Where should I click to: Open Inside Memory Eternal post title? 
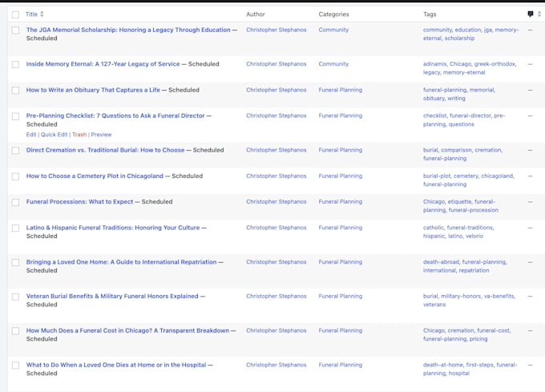tap(103, 64)
